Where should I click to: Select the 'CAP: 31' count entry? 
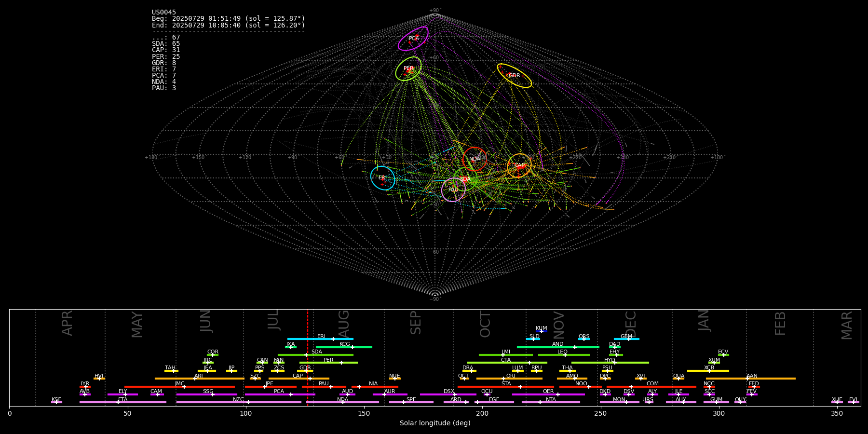point(166,50)
